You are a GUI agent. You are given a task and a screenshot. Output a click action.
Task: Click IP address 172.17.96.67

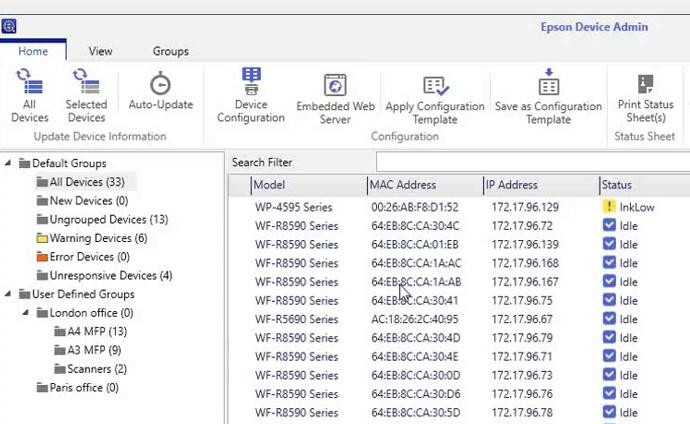521,319
